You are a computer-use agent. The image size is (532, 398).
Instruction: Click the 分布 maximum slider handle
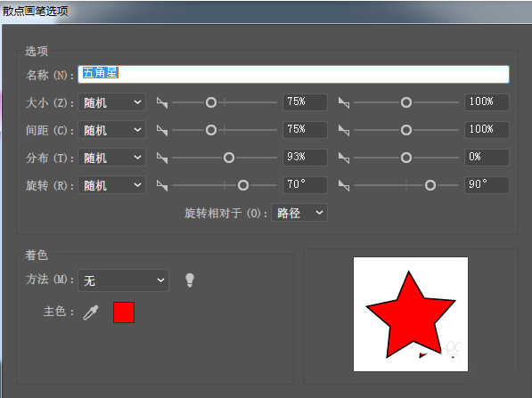coord(406,158)
